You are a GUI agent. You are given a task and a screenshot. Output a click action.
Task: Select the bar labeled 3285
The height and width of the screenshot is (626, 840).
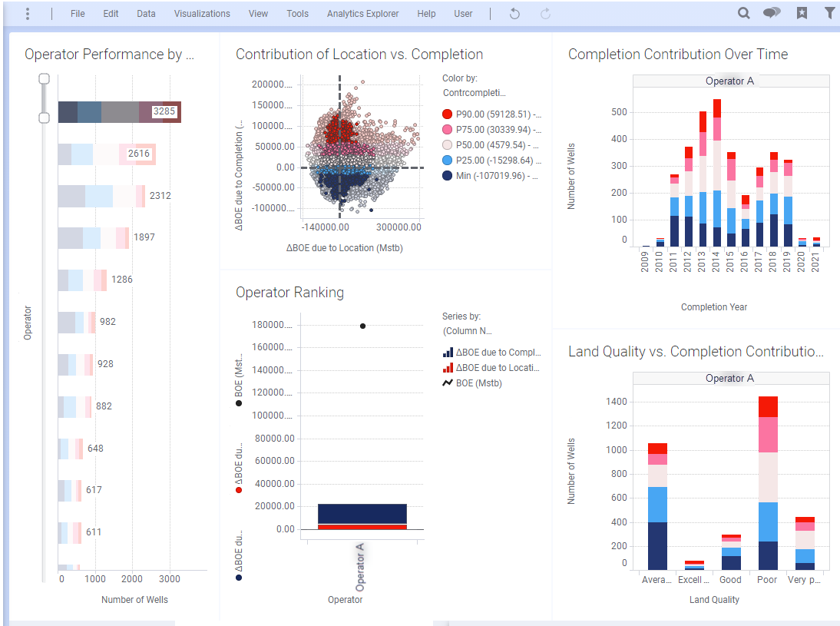(119, 112)
